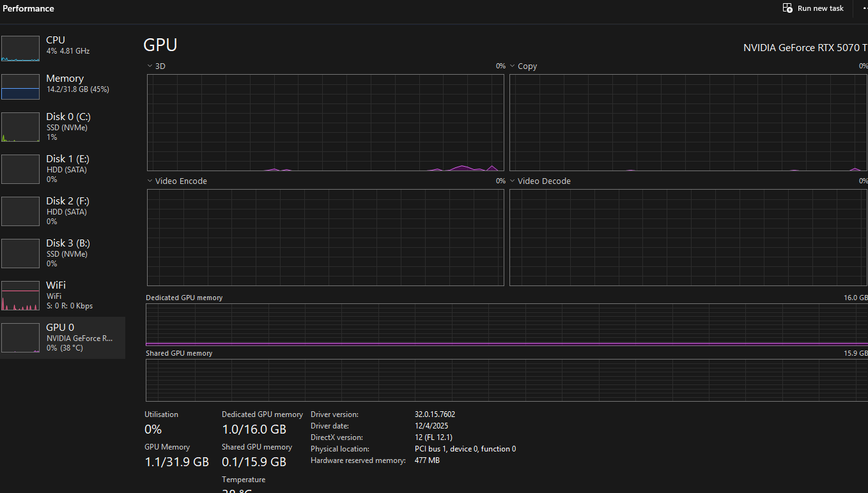Image resolution: width=868 pixels, height=493 pixels.
Task: Click the 477 MB hardware reserved value
Action: (427, 460)
